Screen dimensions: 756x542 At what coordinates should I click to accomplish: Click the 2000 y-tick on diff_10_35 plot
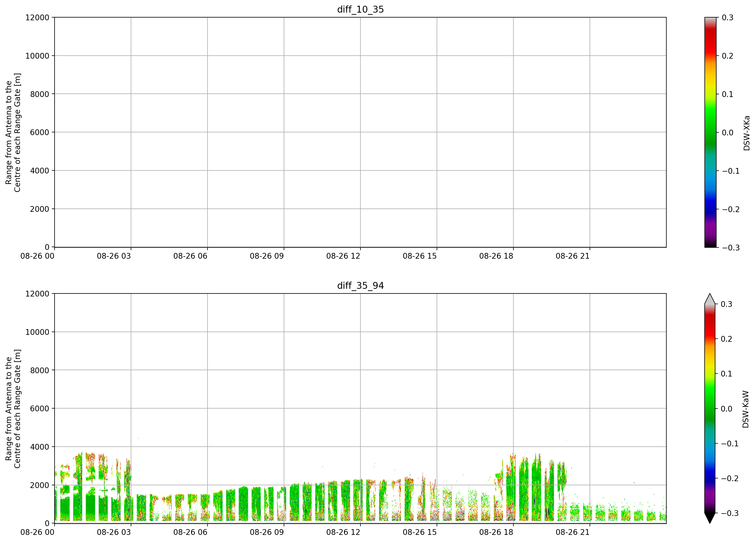[x=40, y=209]
